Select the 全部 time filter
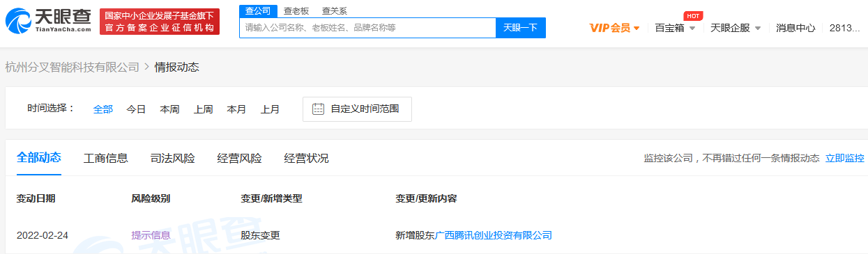Screen dimensions: 868x254 (x=103, y=109)
